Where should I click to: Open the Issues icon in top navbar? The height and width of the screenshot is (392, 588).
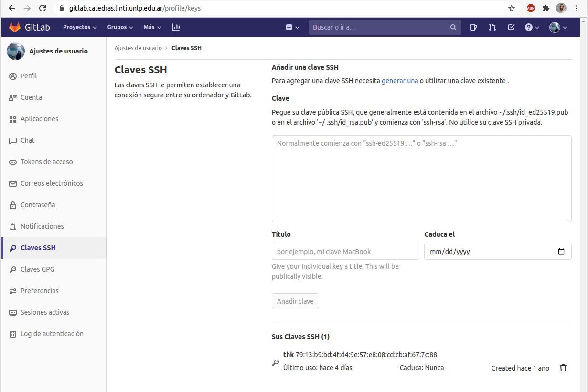(473, 27)
